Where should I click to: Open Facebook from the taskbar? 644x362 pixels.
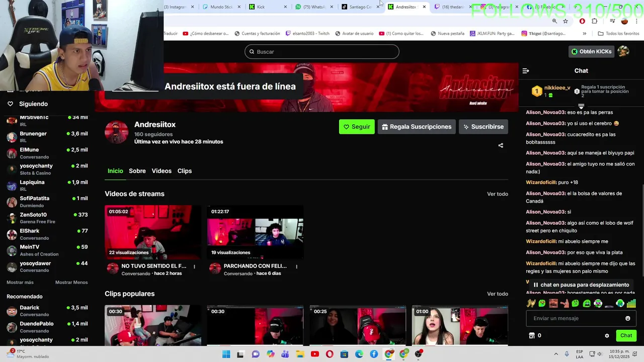coord(374,354)
